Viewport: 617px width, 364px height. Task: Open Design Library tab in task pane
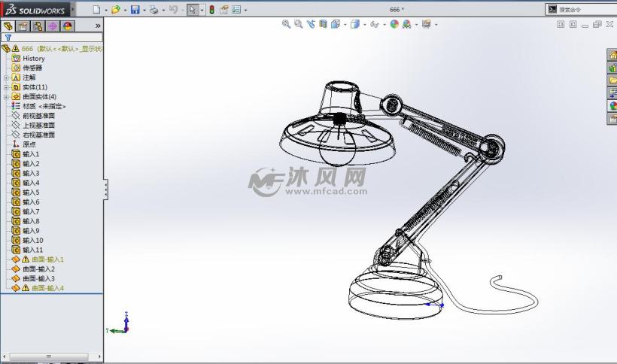(612, 68)
